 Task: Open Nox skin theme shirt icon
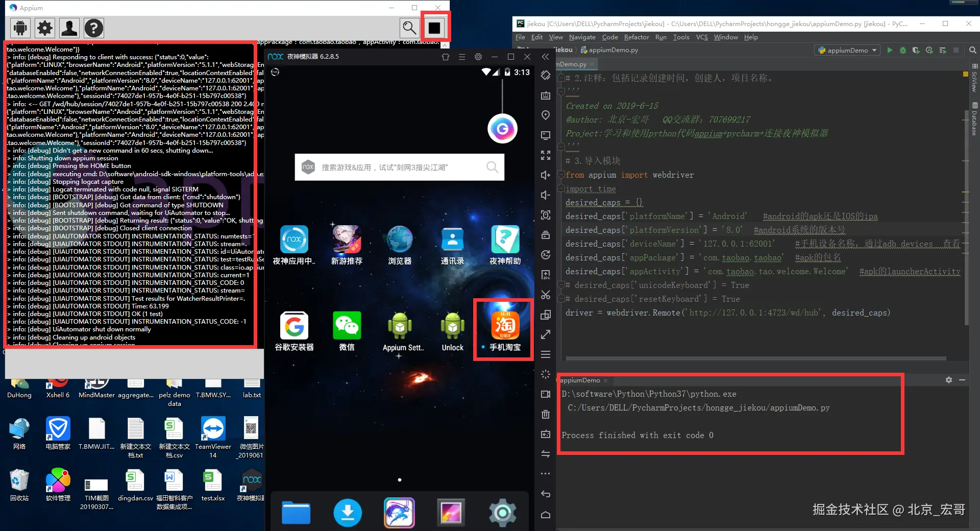coord(446,57)
